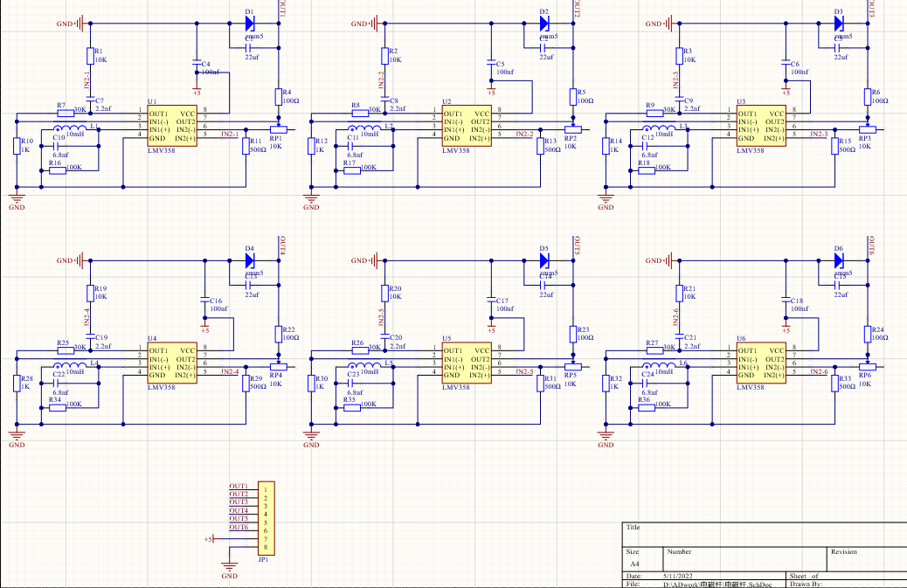Select the U5 LMV358 op-amp chip
The image size is (907, 588).
467,363
